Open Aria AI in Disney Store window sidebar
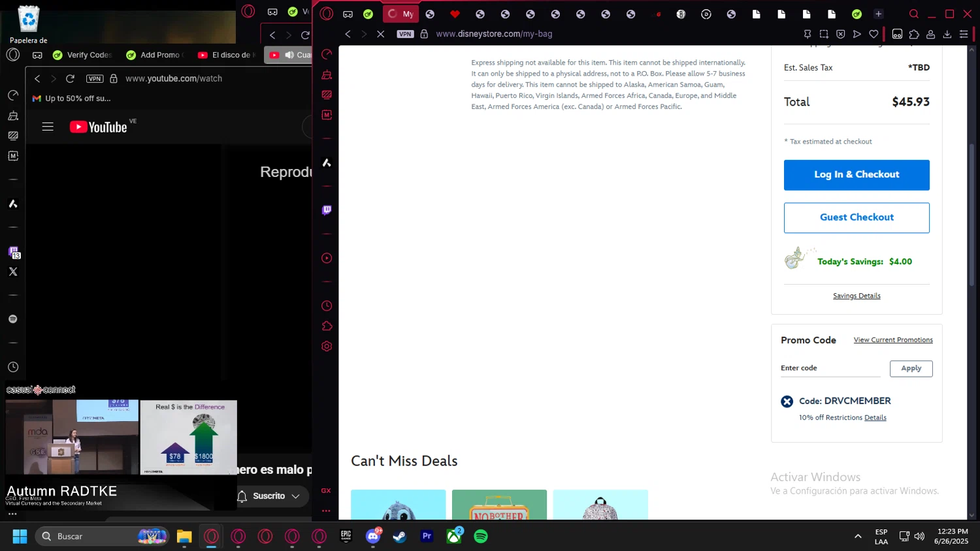This screenshot has height=551, width=980. tap(327, 163)
